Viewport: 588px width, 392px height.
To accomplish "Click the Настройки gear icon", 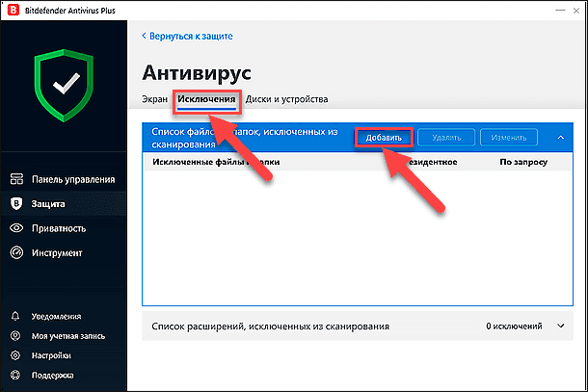I will click(x=15, y=354).
